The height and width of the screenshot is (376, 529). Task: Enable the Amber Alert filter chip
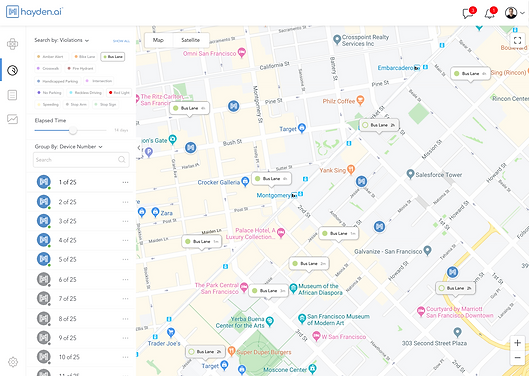[x=51, y=57]
